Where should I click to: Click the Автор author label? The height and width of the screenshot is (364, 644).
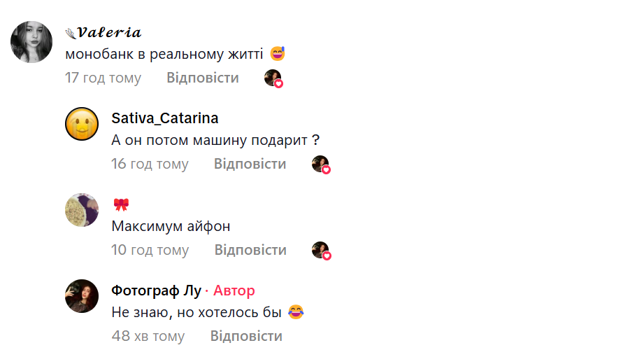click(x=234, y=290)
